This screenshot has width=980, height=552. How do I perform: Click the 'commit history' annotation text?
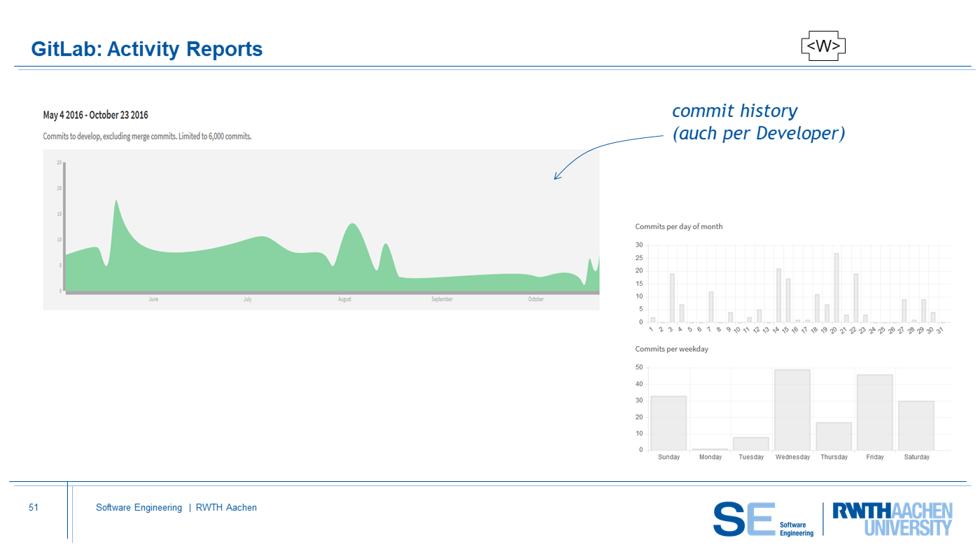tap(734, 111)
